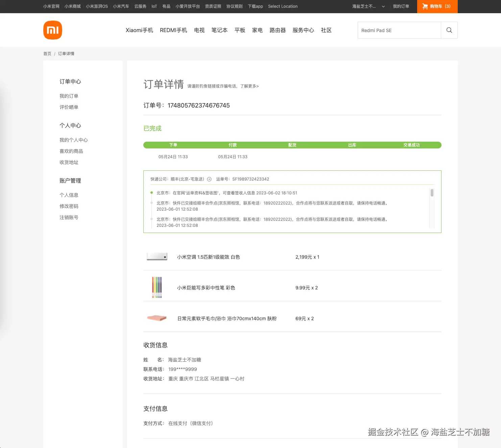Open the 电视 menu
Screen dimensions: 501x448
pyautogui.click(x=199, y=30)
